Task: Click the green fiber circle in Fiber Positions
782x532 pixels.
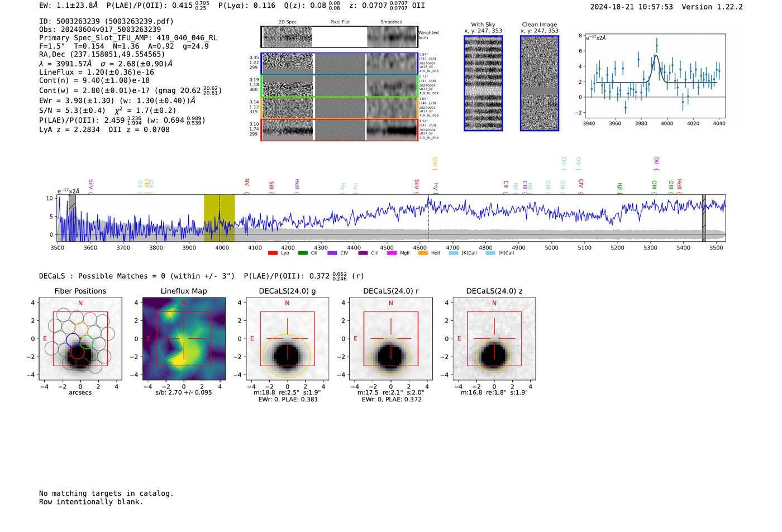Action: point(86,342)
